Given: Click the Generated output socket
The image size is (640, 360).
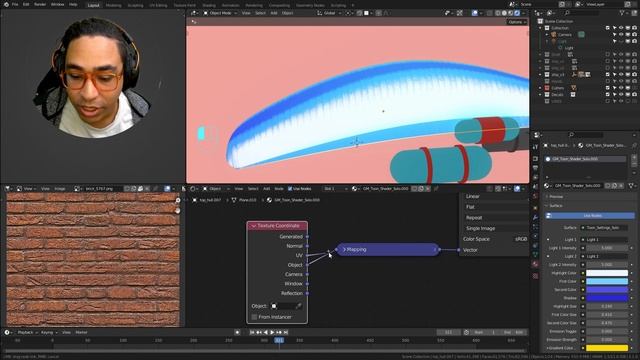Looking at the screenshot, I should pos(307,237).
